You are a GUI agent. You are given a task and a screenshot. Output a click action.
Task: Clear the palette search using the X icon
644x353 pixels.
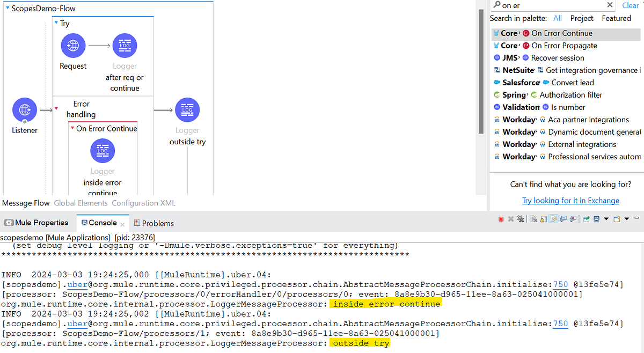tap(610, 5)
